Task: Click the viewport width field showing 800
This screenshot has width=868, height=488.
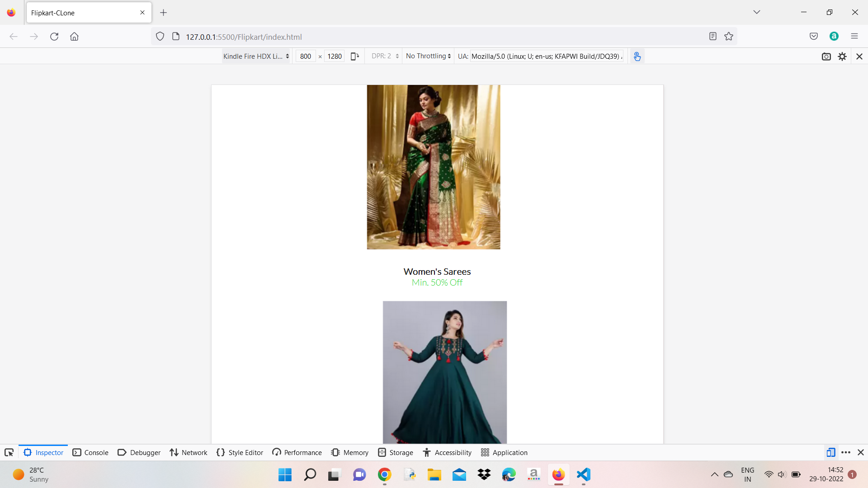Action: tap(306, 56)
